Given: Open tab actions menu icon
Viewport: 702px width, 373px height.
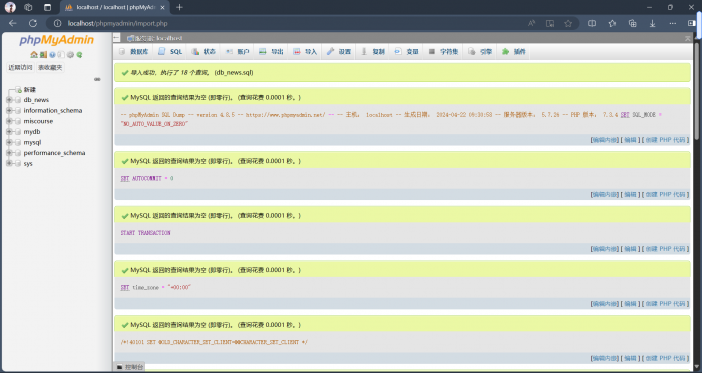Looking at the screenshot, I should tap(47, 7).
